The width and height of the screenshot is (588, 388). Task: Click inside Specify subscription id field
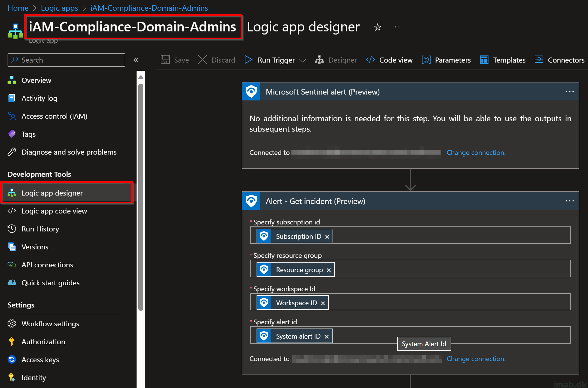coord(411,235)
